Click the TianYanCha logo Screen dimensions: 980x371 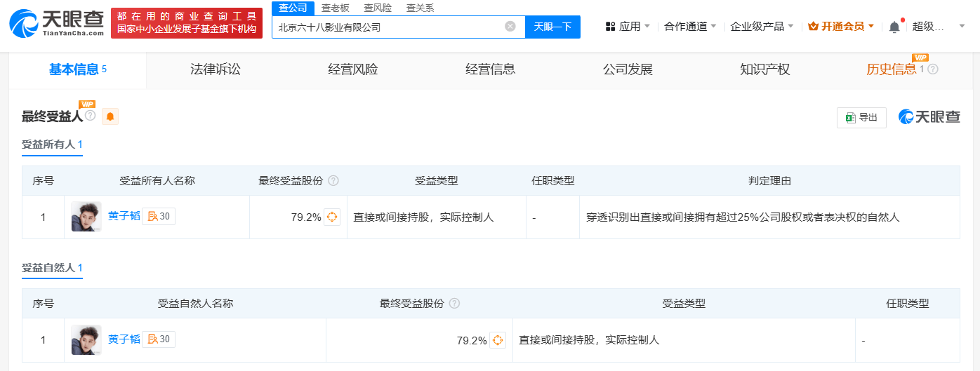point(56,23)
